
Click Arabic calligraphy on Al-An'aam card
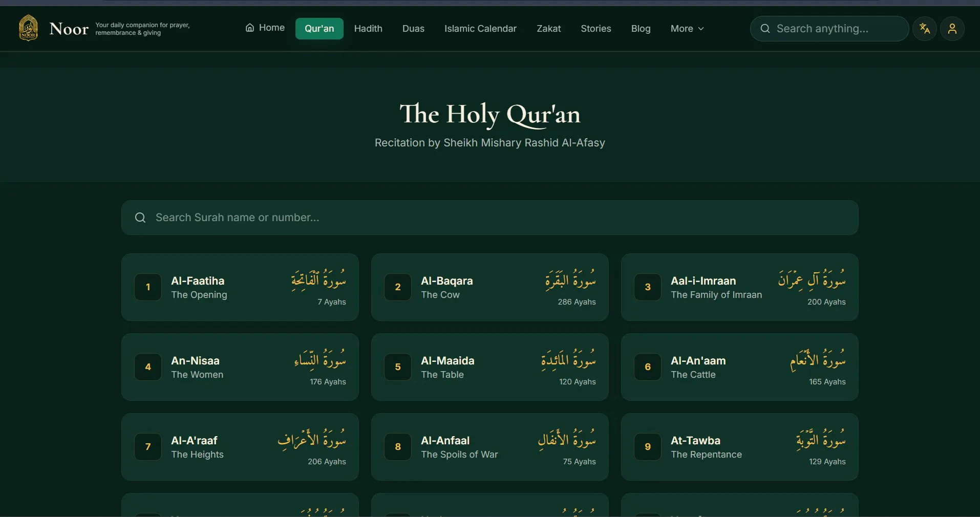point(818,359)
